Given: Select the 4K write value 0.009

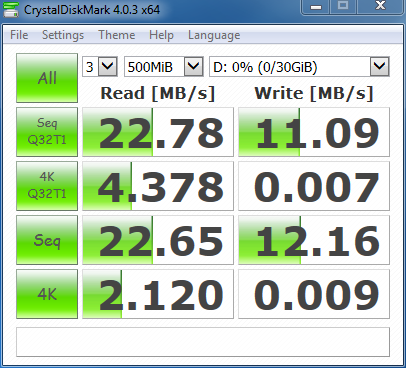Looking at the screenshot, I should tap(314, 294).
